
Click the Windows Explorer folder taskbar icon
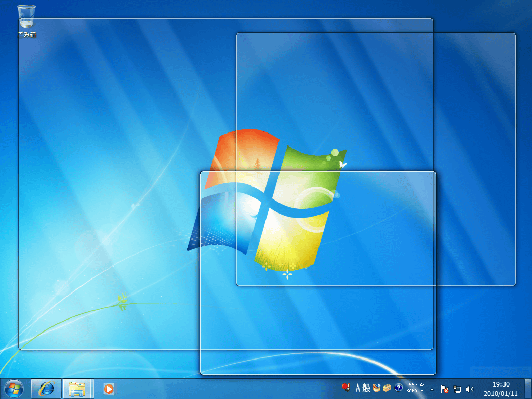tap(77, 388)
